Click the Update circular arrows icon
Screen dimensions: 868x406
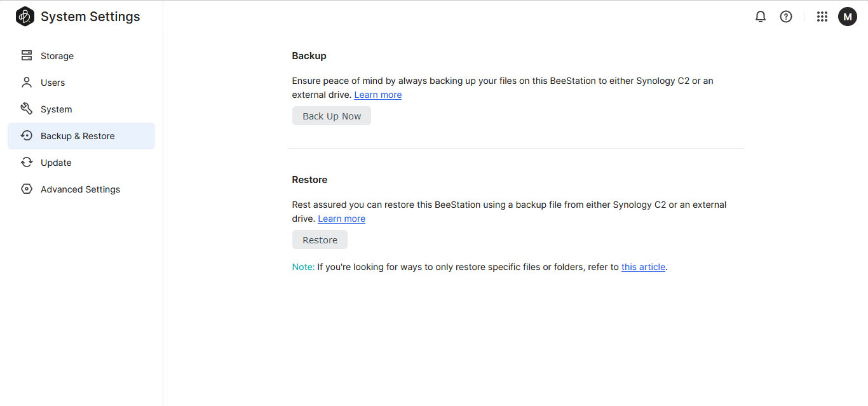[x=27, y=163]
